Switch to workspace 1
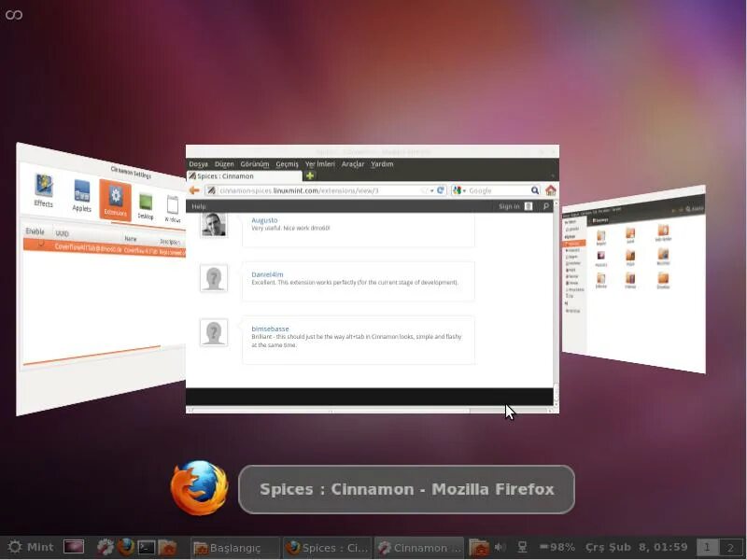 pyautogui.click(x=708, y=548)
